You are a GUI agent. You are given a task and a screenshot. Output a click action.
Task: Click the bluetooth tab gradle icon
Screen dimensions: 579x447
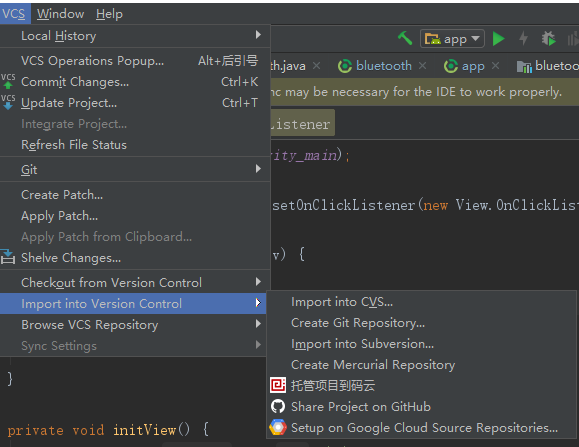pos(345,66)
